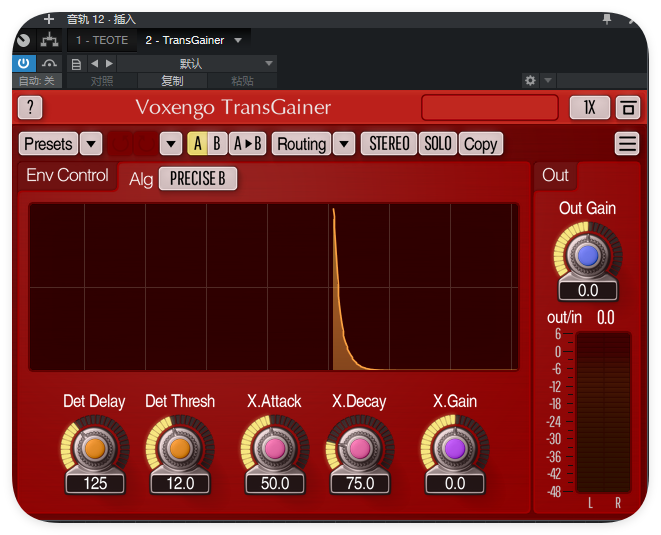
Task: Select the 1 - TEOTE tab
Action: pyautogui.click(x=102, y=40)
